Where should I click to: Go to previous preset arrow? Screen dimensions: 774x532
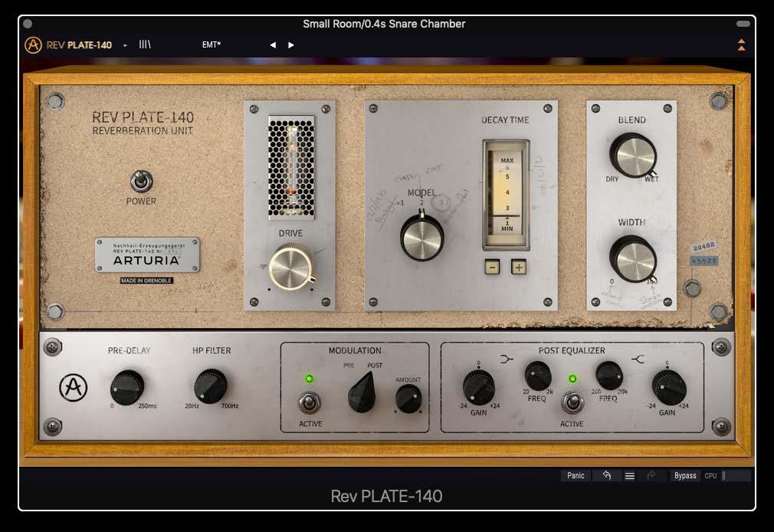[273, 45]
